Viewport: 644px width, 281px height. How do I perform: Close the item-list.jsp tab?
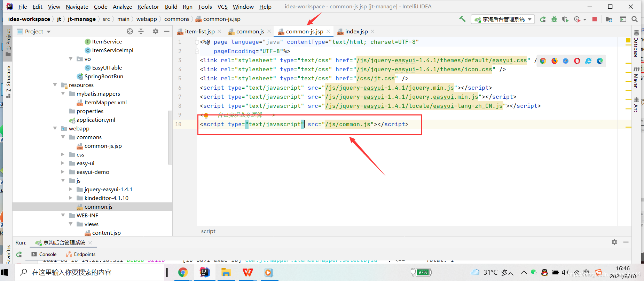click(219, 31)
